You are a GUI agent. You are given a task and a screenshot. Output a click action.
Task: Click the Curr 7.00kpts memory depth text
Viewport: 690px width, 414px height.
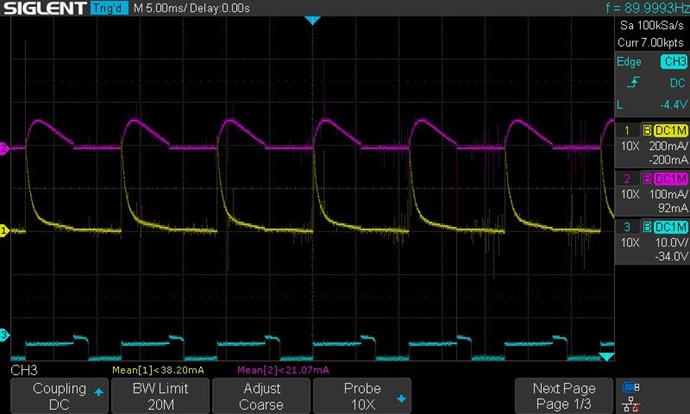(650, 43)
